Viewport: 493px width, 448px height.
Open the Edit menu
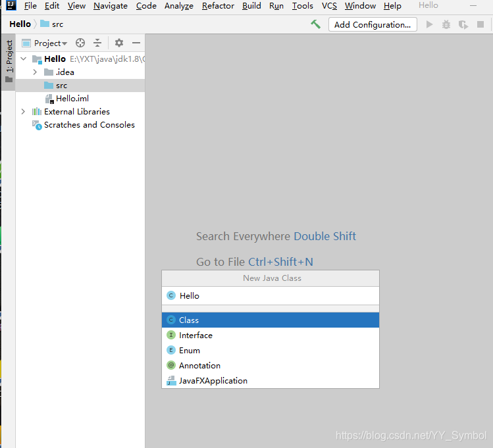[52, 6]
